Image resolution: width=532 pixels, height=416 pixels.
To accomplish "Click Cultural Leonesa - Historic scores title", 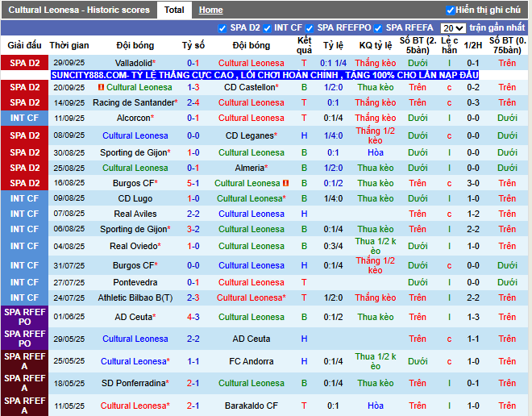I will [79, 10].
